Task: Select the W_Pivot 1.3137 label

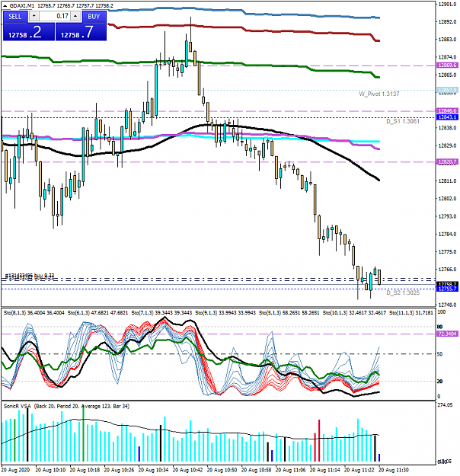Action: (379, 94)
